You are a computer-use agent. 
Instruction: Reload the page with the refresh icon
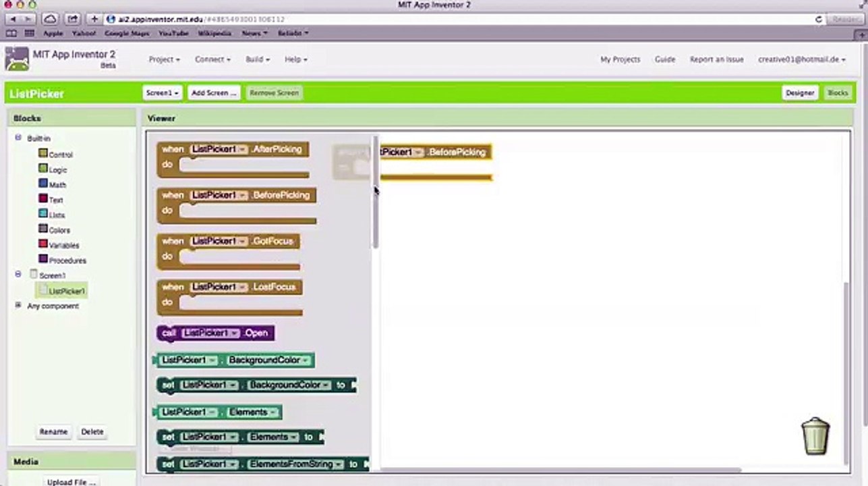(819, 20)
